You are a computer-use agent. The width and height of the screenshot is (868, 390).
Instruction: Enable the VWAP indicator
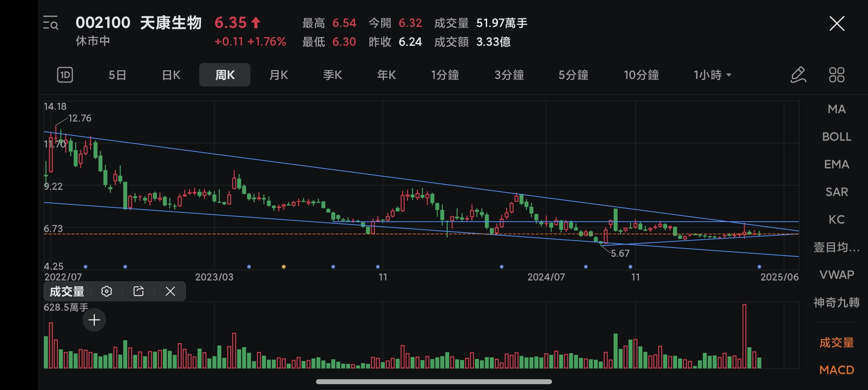[x=837, y=275]
